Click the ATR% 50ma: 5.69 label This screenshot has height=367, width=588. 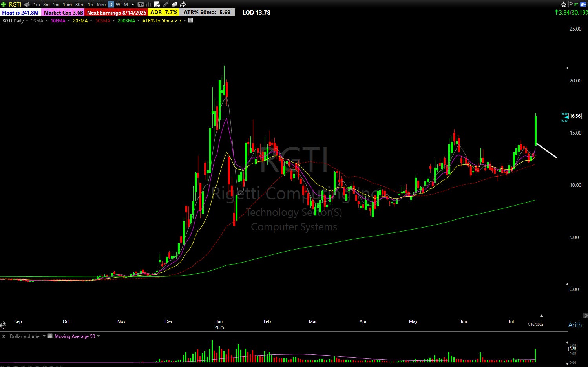[207, 12]
